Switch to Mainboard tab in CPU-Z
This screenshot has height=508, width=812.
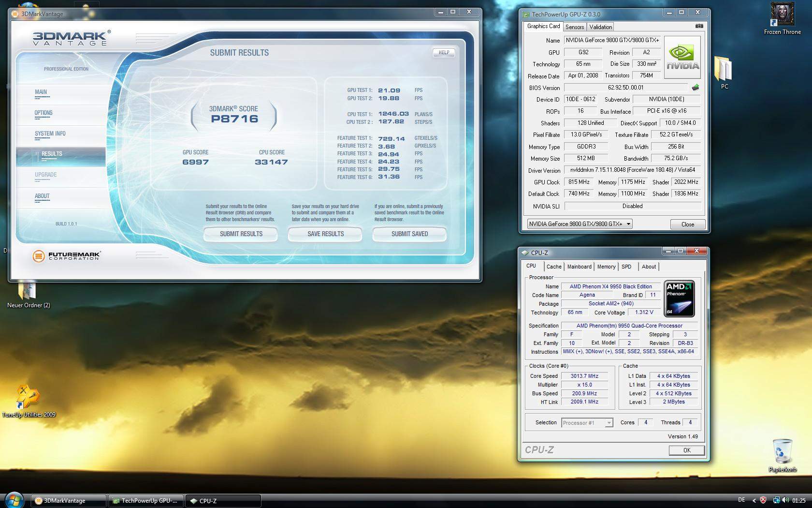(579, 267)
